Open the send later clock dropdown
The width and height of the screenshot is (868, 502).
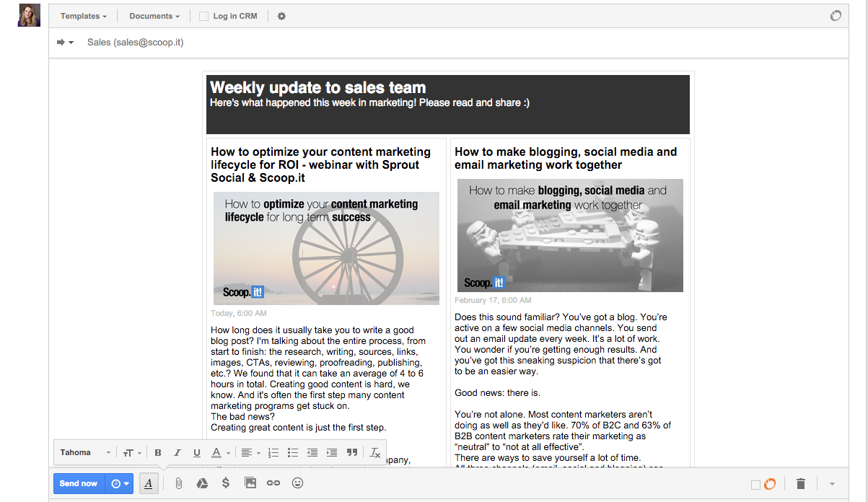tap(120, 483)
